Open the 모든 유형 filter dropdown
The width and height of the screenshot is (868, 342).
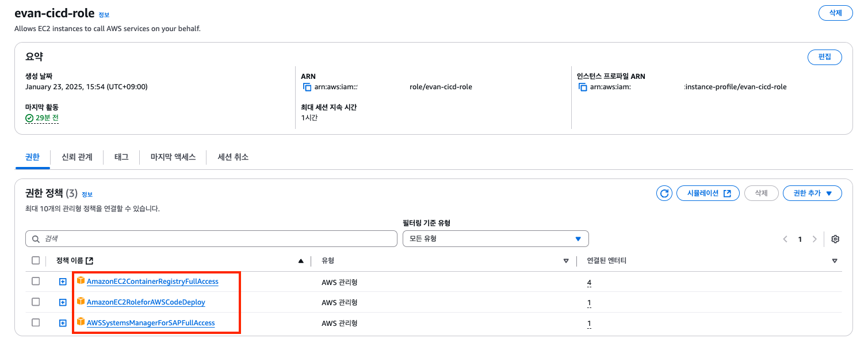[x=495, y=239]
